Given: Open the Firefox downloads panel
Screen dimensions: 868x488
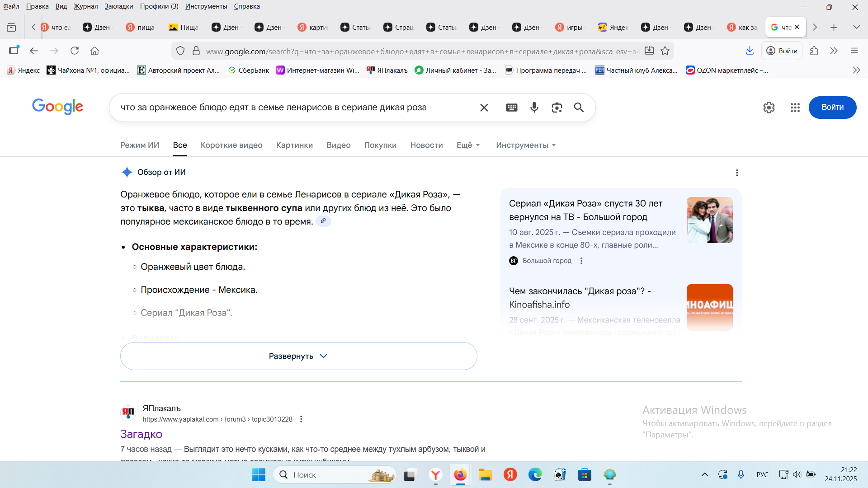Looking at the screenshot, I should pyautogui.click(x=750, y=51).
